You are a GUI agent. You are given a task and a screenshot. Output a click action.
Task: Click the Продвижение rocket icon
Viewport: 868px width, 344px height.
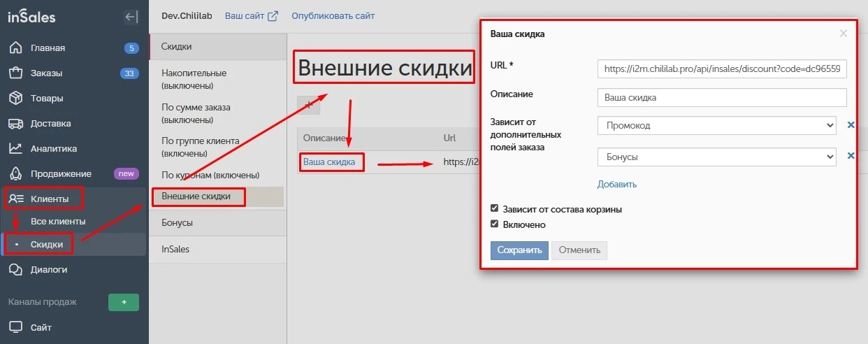pyautogui.click(x=15, y=174)
